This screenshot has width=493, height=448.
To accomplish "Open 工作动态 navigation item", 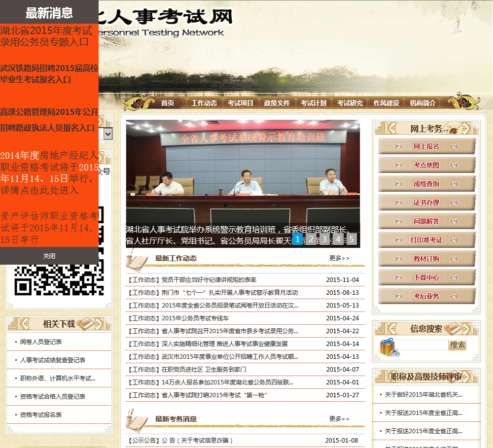I will 204,103.
